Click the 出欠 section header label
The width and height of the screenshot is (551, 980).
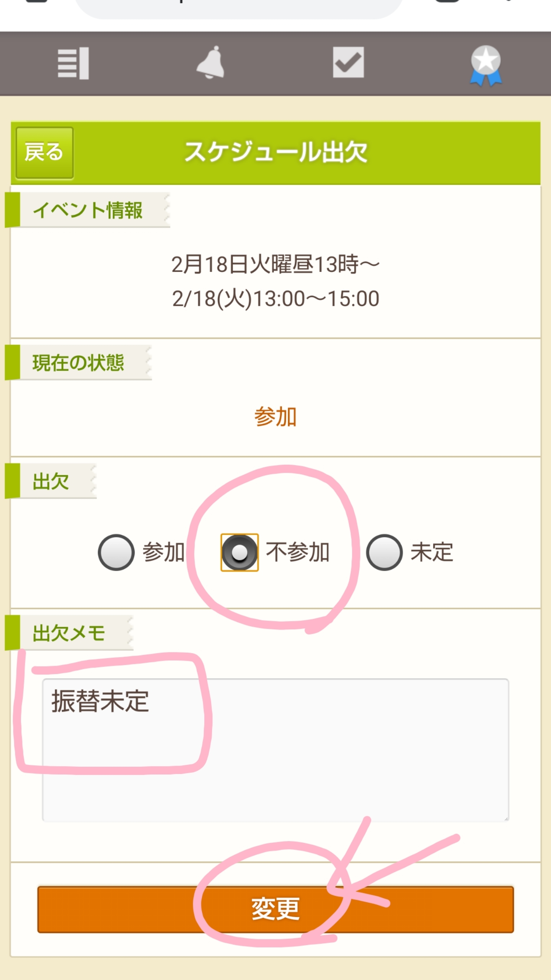[x=51, y=481]
